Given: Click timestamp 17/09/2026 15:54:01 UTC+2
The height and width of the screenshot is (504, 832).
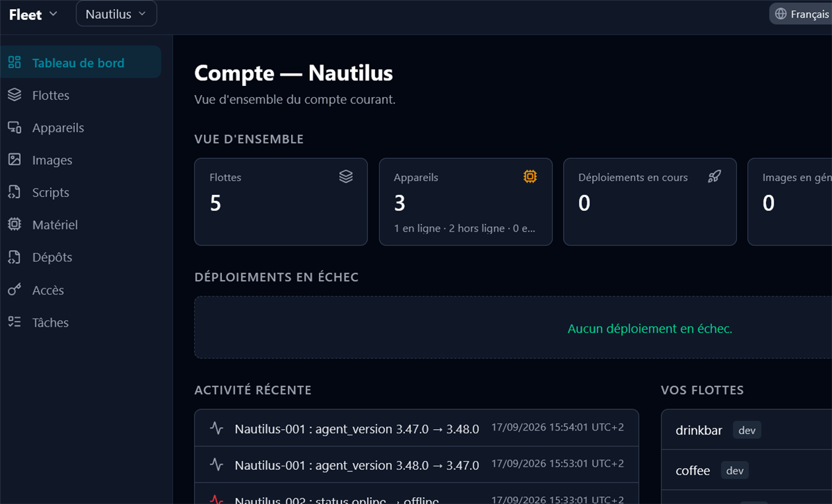Looking at the screenshot, I should (x=557, y=427).
